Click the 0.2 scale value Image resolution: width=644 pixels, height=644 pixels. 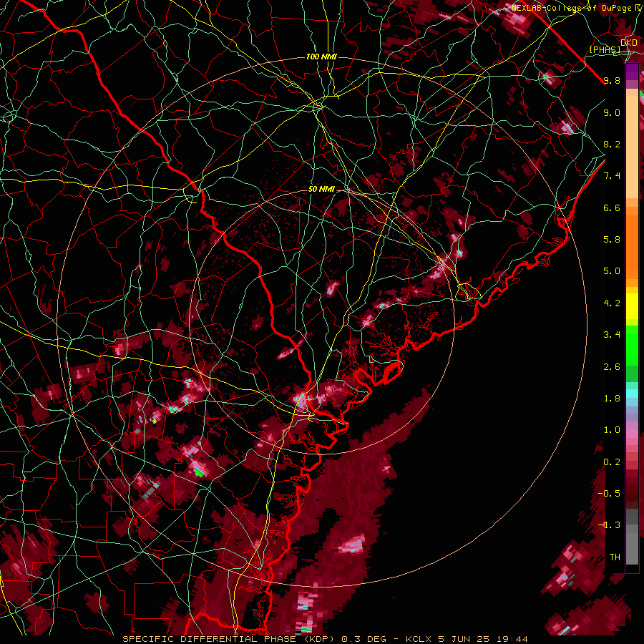click(x=612, y=462)
